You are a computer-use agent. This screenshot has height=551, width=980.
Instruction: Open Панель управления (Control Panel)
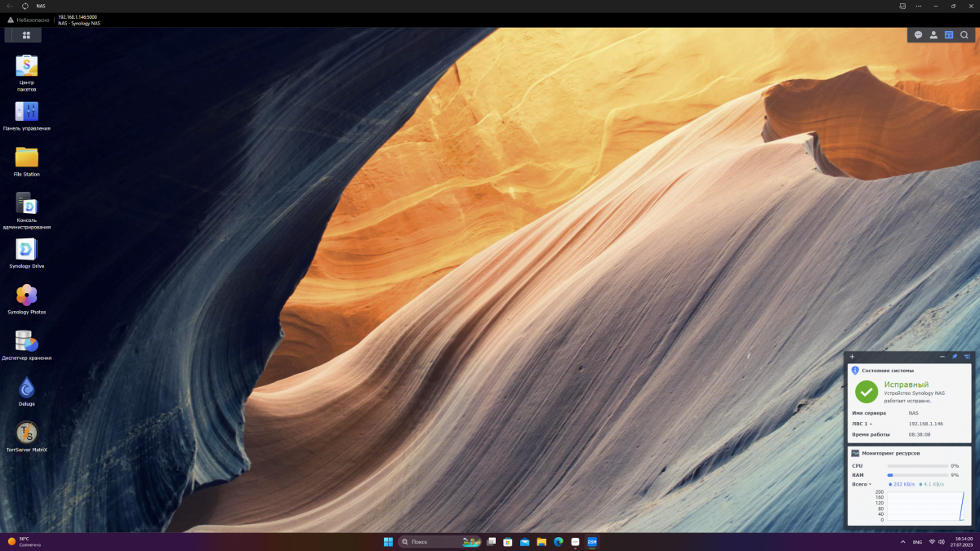pyautogui.click(x=27, y=116)
